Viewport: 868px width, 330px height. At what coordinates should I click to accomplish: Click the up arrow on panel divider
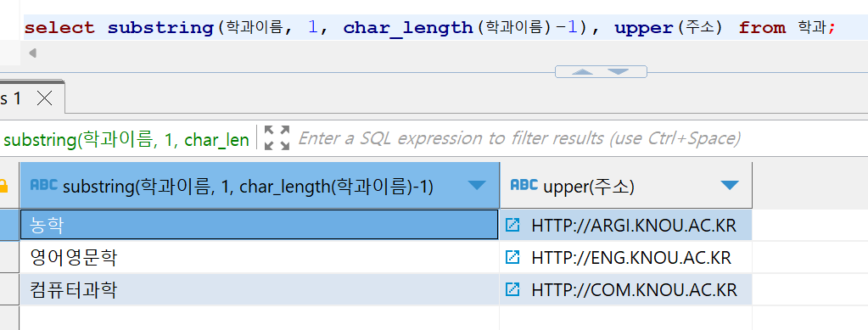pos(582,71)
